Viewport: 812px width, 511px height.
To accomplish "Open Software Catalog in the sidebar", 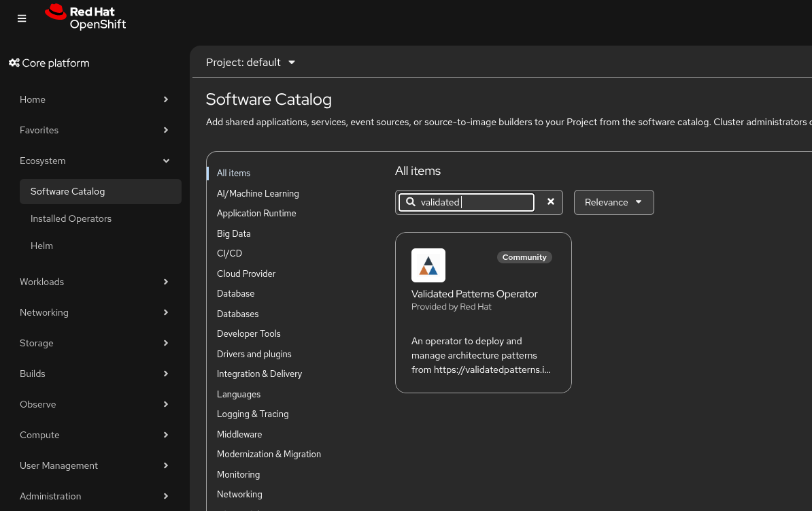I will 101,191.
